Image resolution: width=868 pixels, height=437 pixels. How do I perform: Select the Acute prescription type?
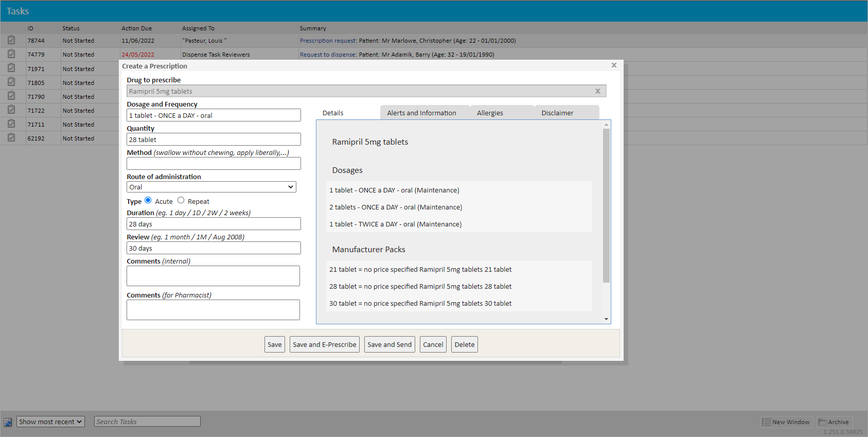(x=148, y=200)
